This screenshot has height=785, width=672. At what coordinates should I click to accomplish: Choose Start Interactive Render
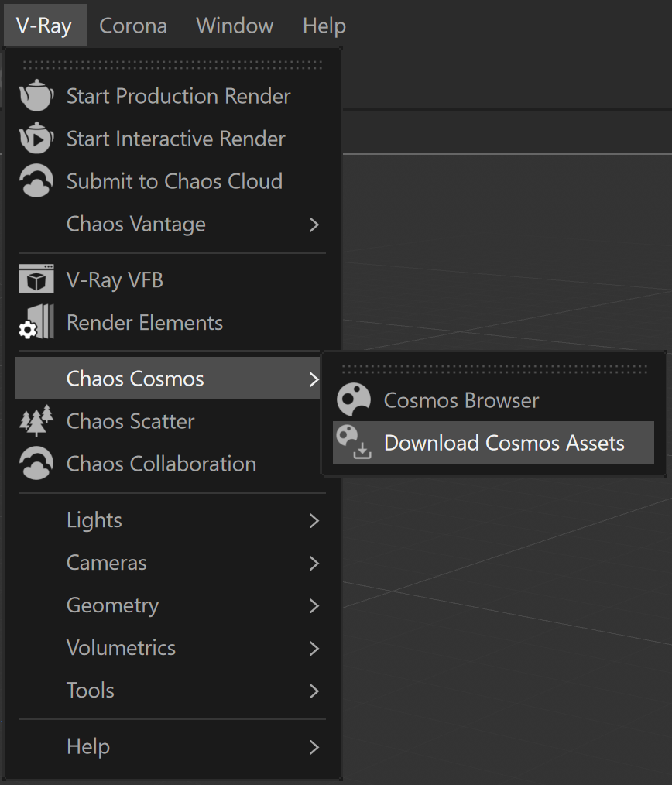171,138
